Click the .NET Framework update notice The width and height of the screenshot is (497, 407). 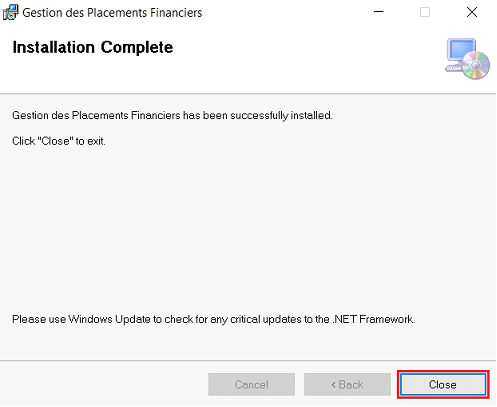click(213, 319)
